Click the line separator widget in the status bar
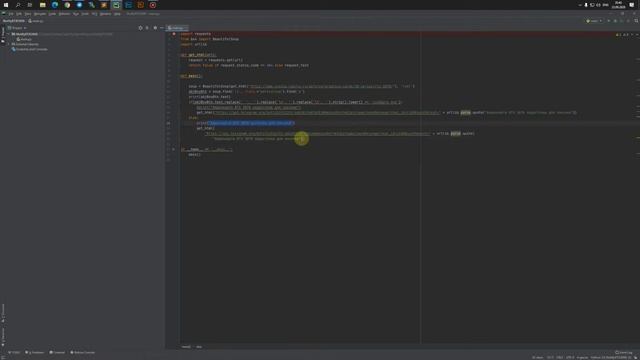 click(560, 358)
